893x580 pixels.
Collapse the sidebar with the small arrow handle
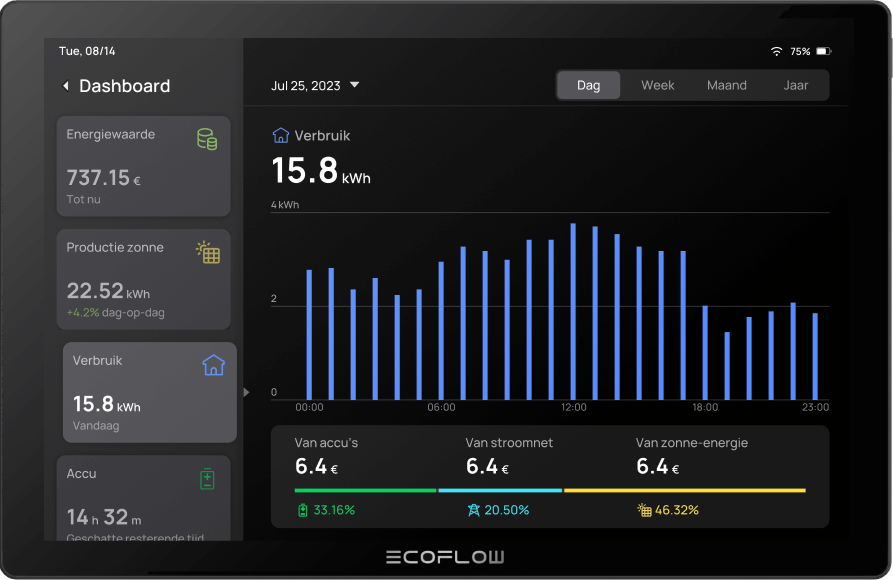[x=246, y=392]
